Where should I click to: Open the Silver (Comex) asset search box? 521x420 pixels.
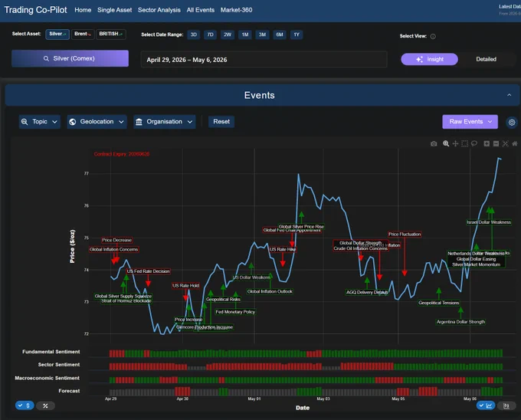coord(70,58)
